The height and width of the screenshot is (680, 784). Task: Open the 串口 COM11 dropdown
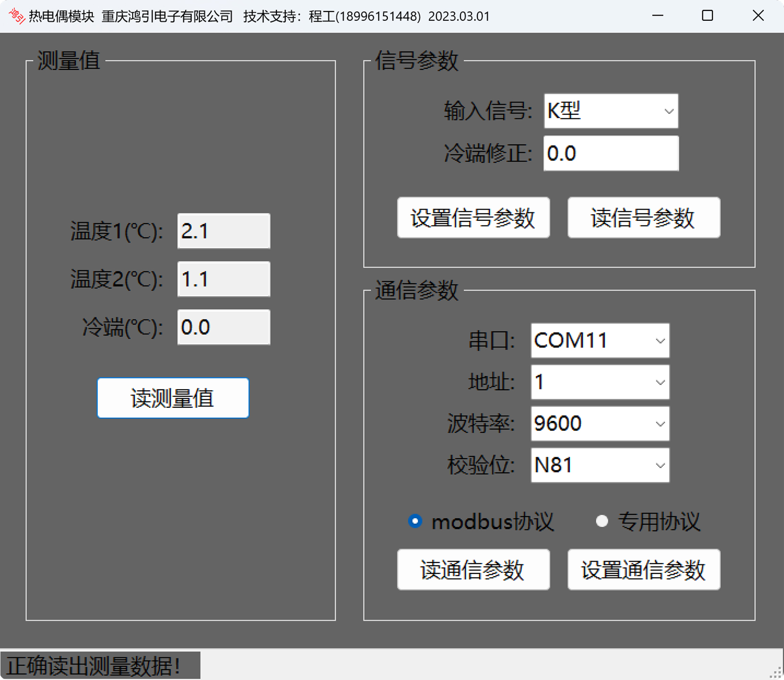point(600,340)
